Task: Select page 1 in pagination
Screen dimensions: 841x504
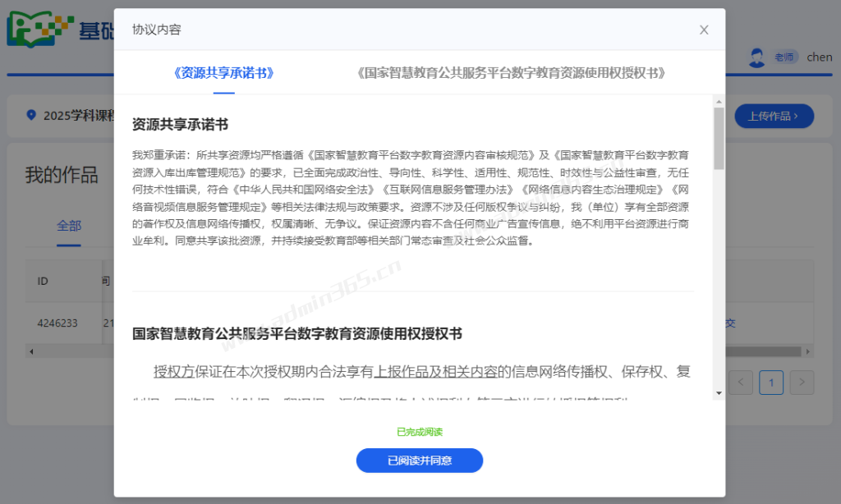Action: pos(771,382)
